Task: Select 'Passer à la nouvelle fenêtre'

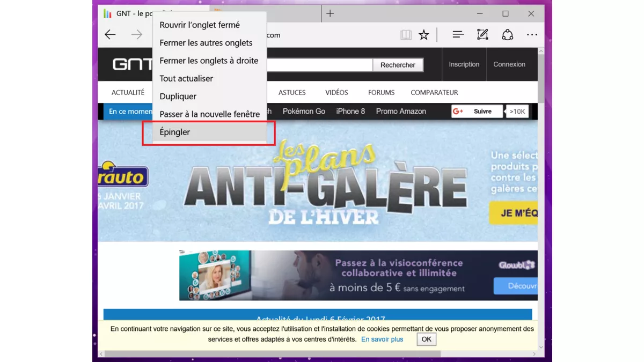Action: click(x=210, y=114)
